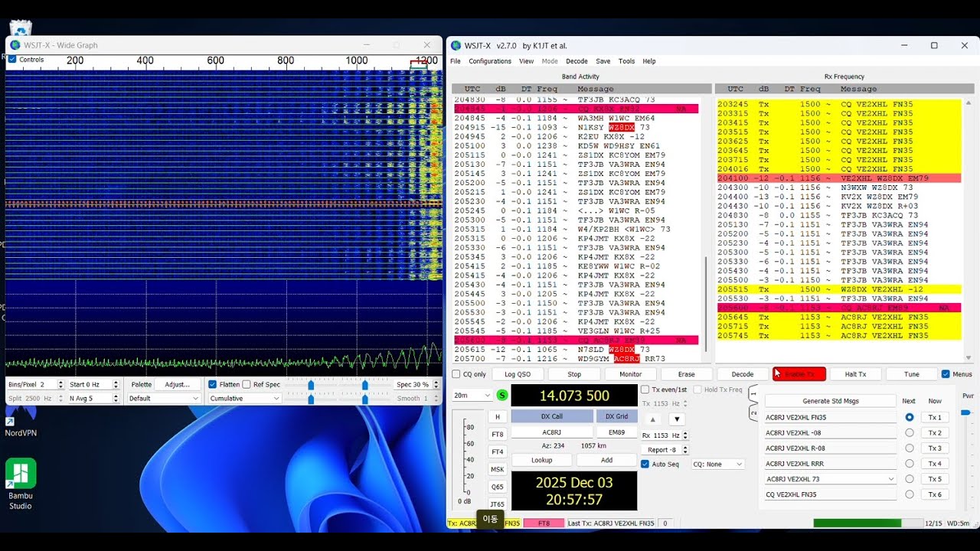Click the Adjust... palette button
Viewport: 980px width, 551px height.
[x=178, y=384]
